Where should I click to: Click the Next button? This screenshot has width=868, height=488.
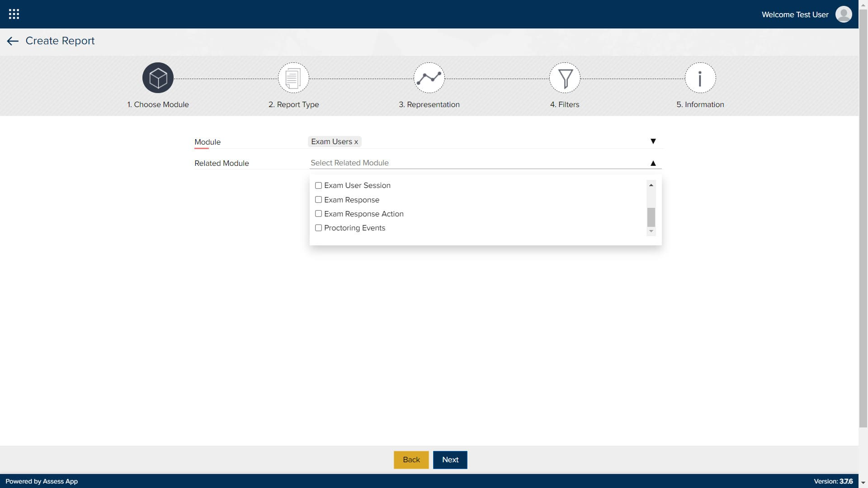coord(450,460)
